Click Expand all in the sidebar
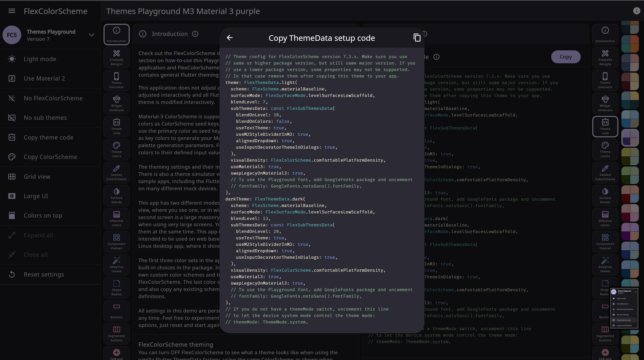Image resolution: width=644 pixels, height=360 pixels. 38,235
